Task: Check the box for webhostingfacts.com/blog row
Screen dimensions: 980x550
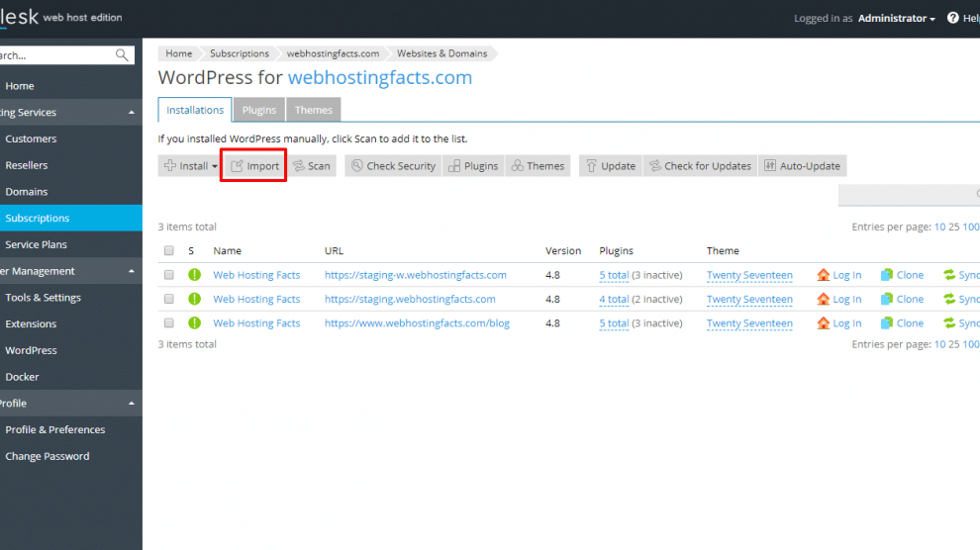Action: tap(168, 322)
